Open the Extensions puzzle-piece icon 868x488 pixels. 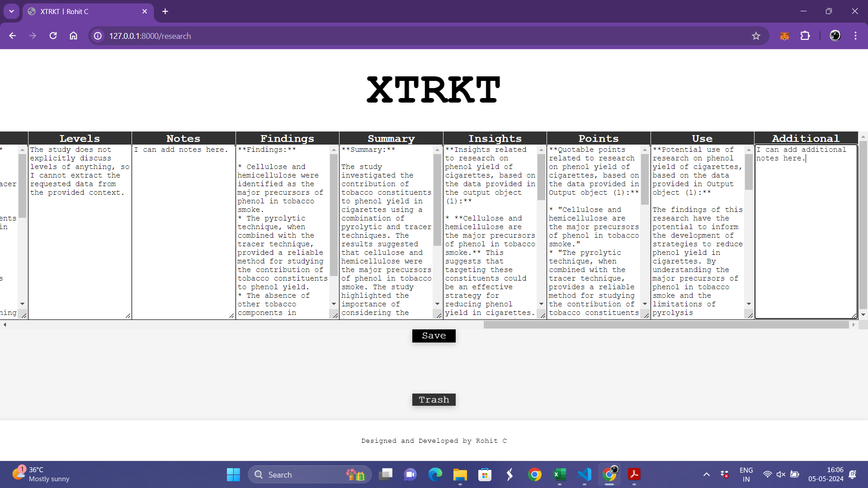click(805, 36)
